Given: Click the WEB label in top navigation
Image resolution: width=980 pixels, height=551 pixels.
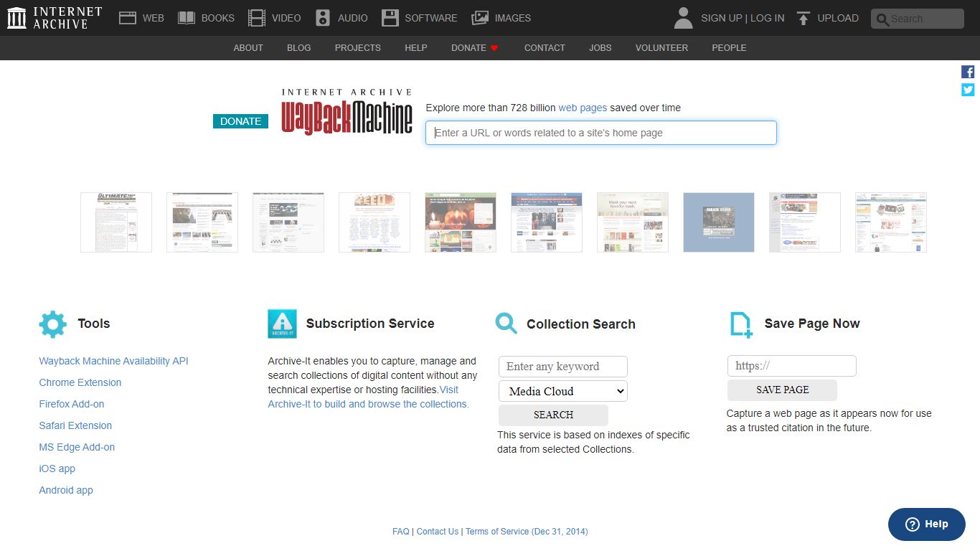Looking at the screenshot, I should [x=153, y=18].
